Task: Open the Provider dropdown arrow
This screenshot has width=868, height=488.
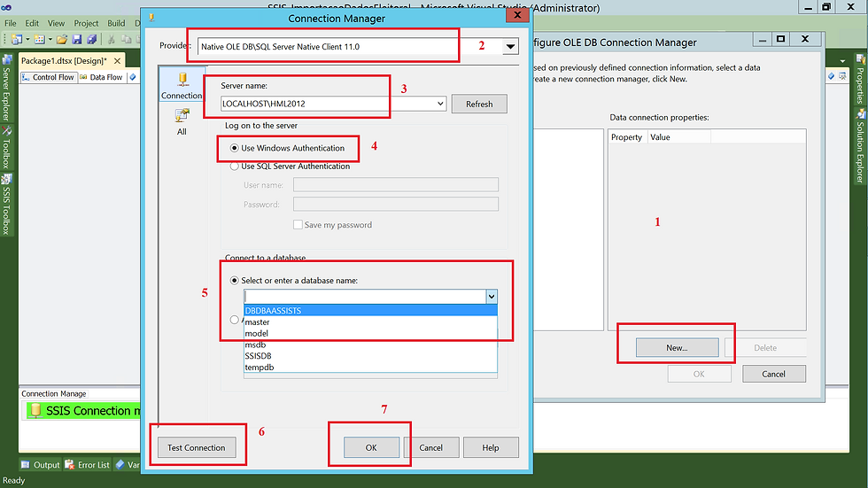Action: (x=510, y=47)
